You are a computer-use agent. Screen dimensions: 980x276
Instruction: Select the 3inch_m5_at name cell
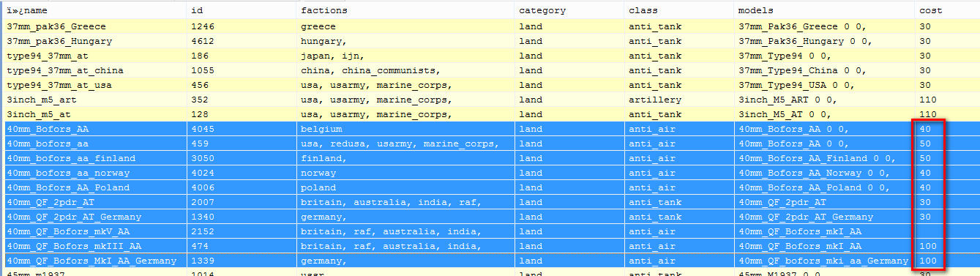point(95,114)
